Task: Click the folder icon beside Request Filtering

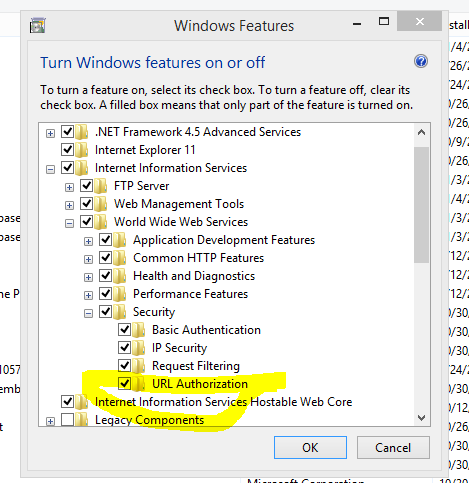Action: click(x=138, y=366)
